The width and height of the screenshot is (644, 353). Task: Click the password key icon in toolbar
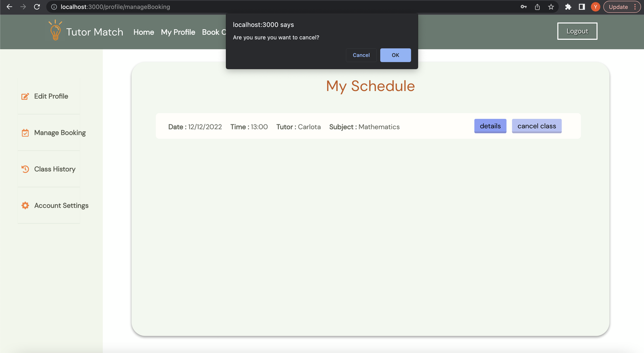(x=523, y=7)
